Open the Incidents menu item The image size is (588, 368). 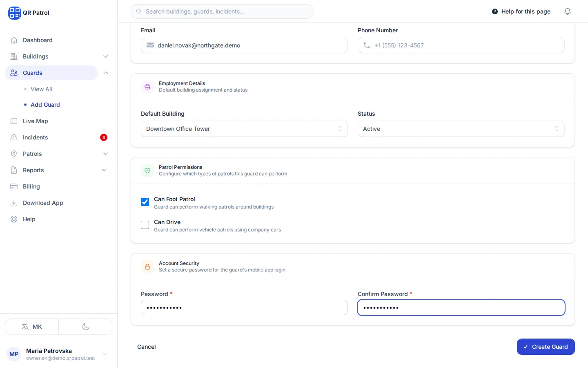[58, 137]
